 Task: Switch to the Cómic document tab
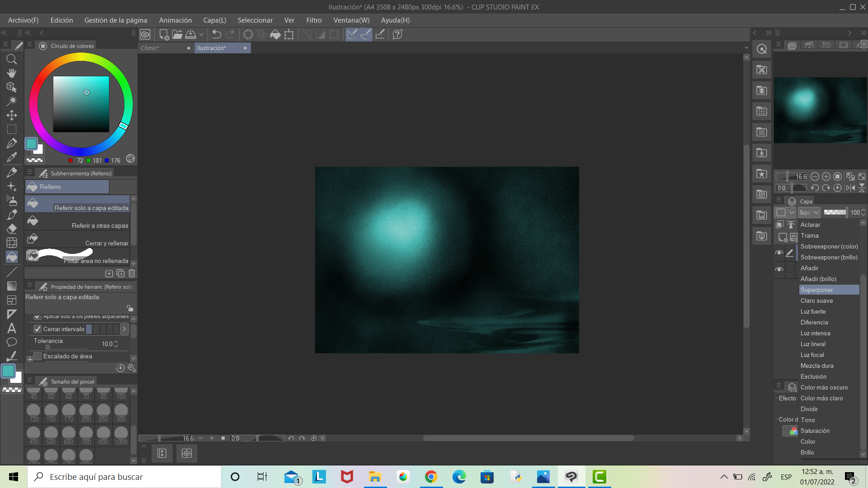[x=150, y=48]
